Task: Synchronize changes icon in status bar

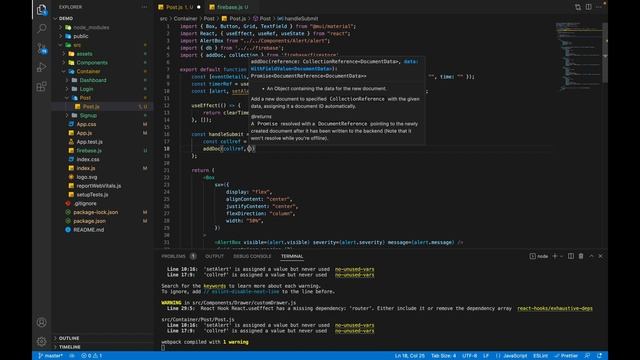Action: click(72, 356)
